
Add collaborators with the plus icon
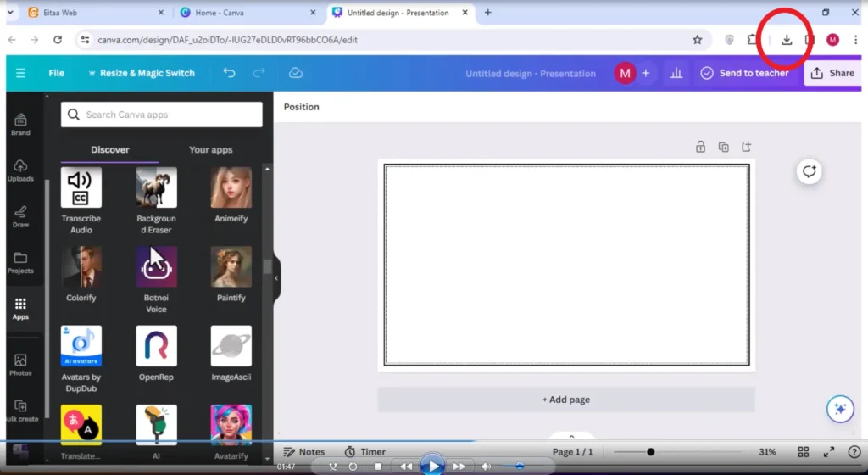coord(645,73)
